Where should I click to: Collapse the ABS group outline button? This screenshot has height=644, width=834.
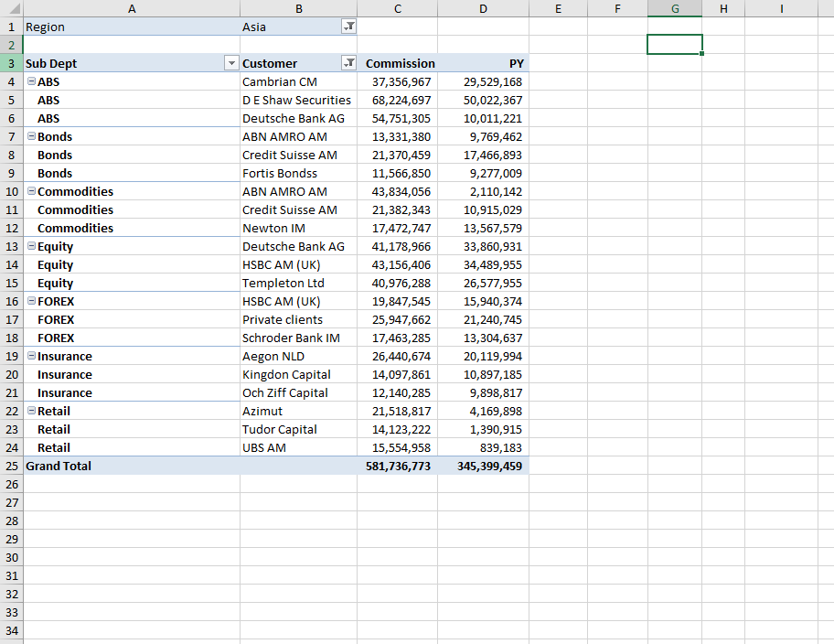coord(31,81)
